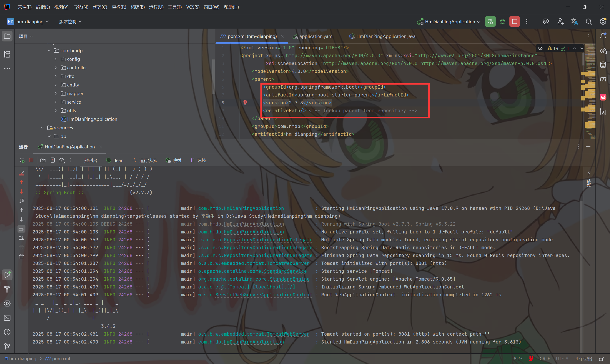The width and height of the screenshot is (610, 364).
Task: Expand the controller package
Action: click(x=56, y=68)
